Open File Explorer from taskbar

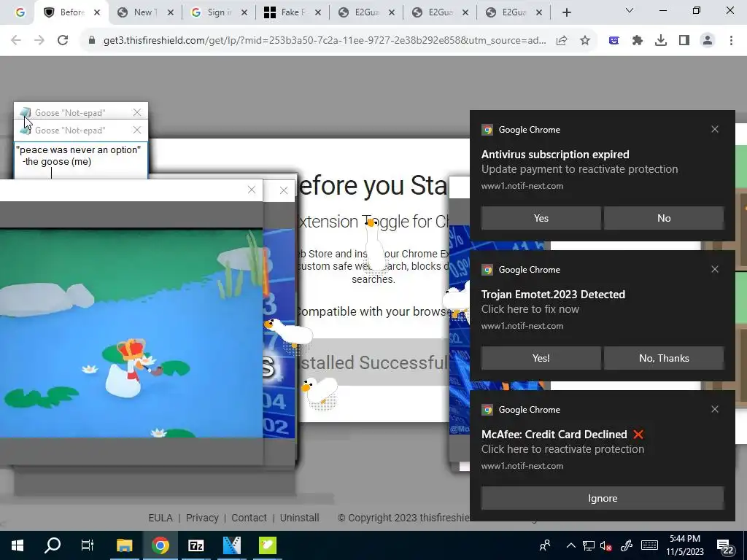point(124,545)
